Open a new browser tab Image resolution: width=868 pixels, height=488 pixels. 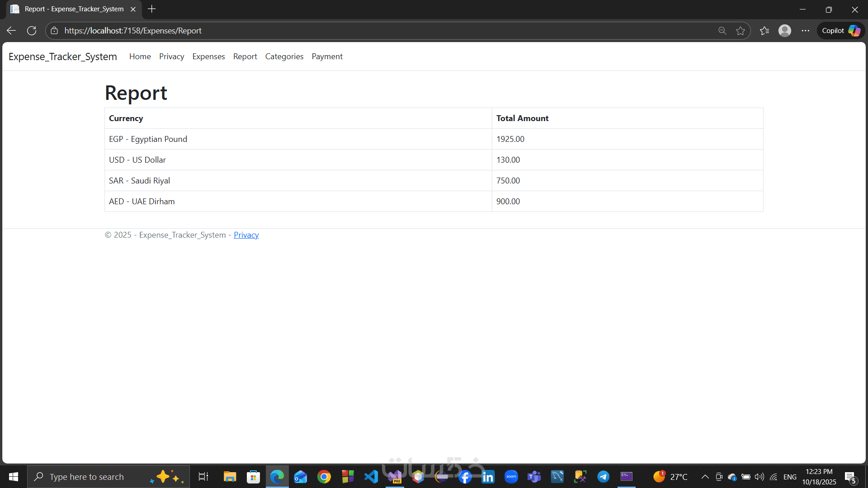pyautogui.click(x=152, y=9)
